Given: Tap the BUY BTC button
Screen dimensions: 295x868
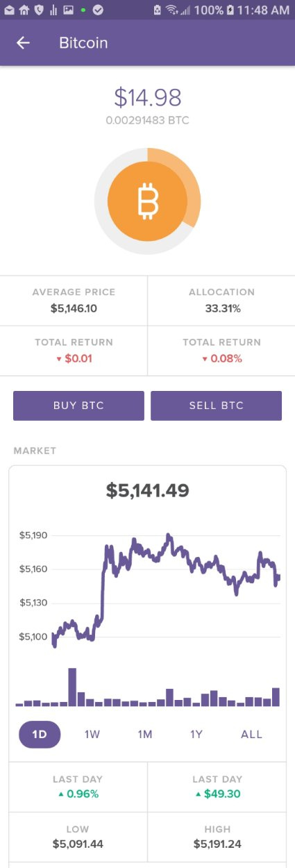Looking at the screenshot, I should [78, 406].
